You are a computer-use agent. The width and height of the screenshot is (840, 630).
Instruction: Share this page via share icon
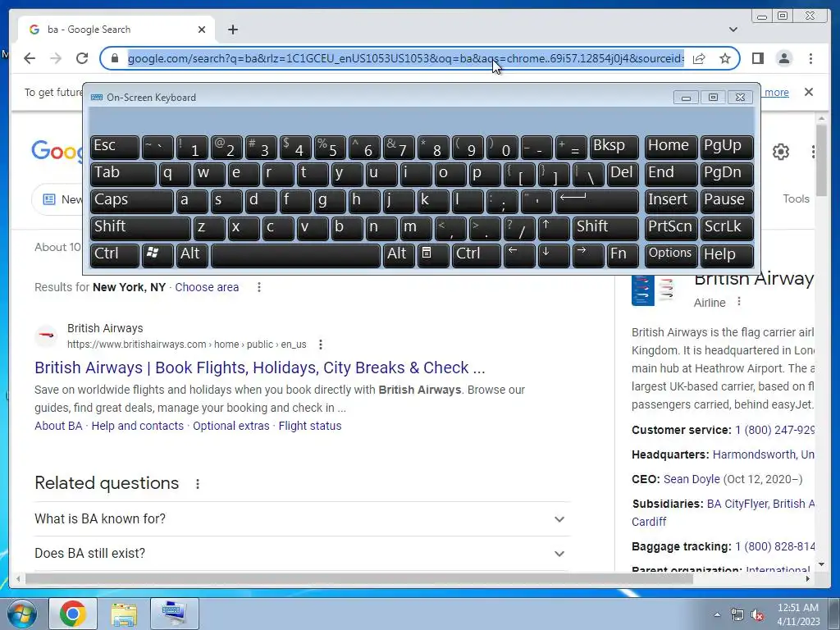point(699,58)
